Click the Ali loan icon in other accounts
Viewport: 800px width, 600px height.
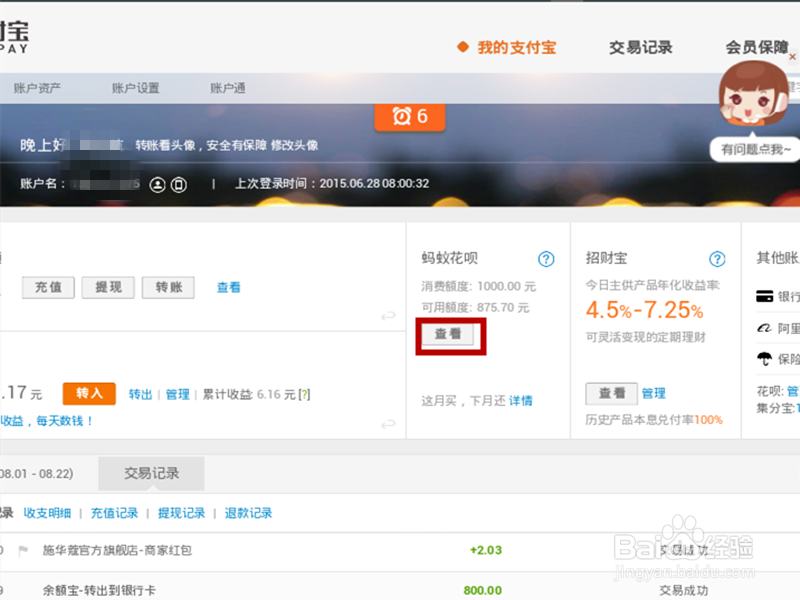(764, 328)
